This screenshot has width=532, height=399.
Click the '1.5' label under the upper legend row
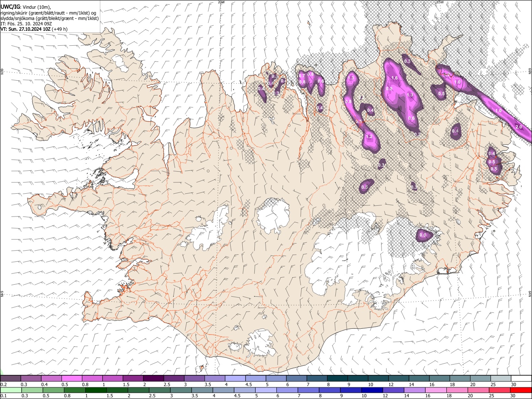click(x=126, y=385)
